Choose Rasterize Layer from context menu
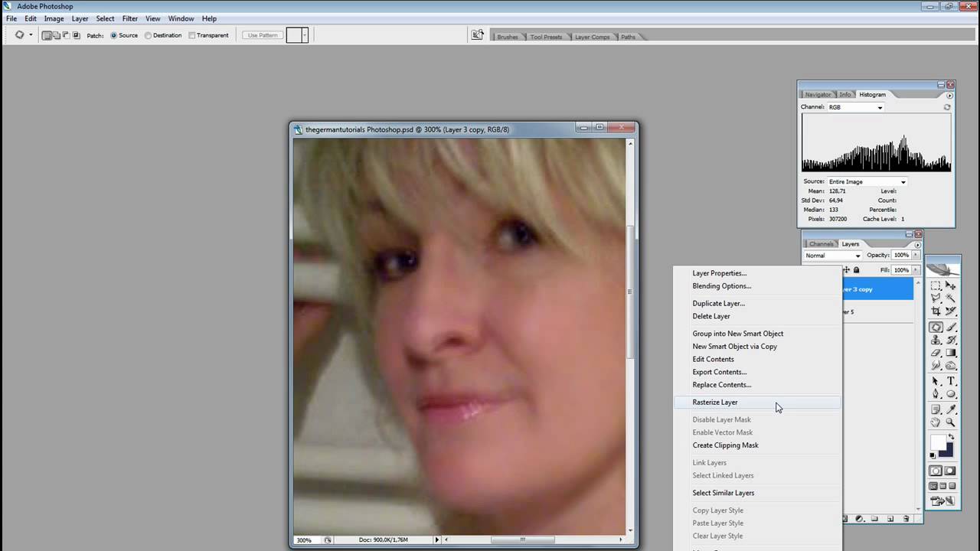This screenshot has height=551, width=980. pos(715,403)
